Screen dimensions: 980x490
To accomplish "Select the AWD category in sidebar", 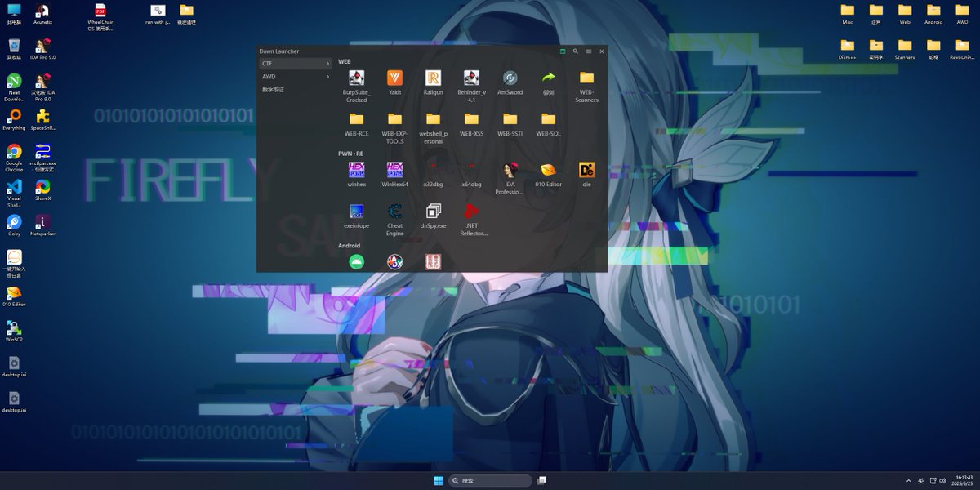I will click(x=295, y=77).
